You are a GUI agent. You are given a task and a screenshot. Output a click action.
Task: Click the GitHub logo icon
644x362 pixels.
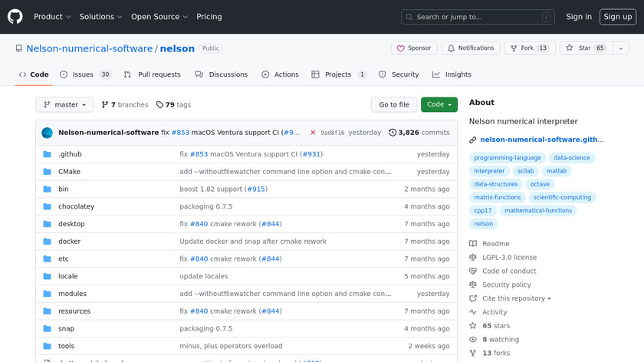coord(15,17)
